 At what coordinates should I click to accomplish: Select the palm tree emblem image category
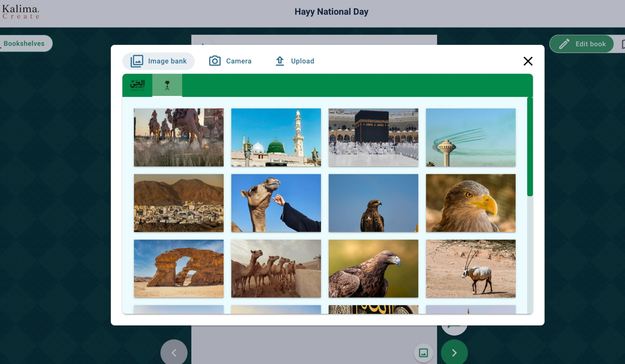(167, 85)
